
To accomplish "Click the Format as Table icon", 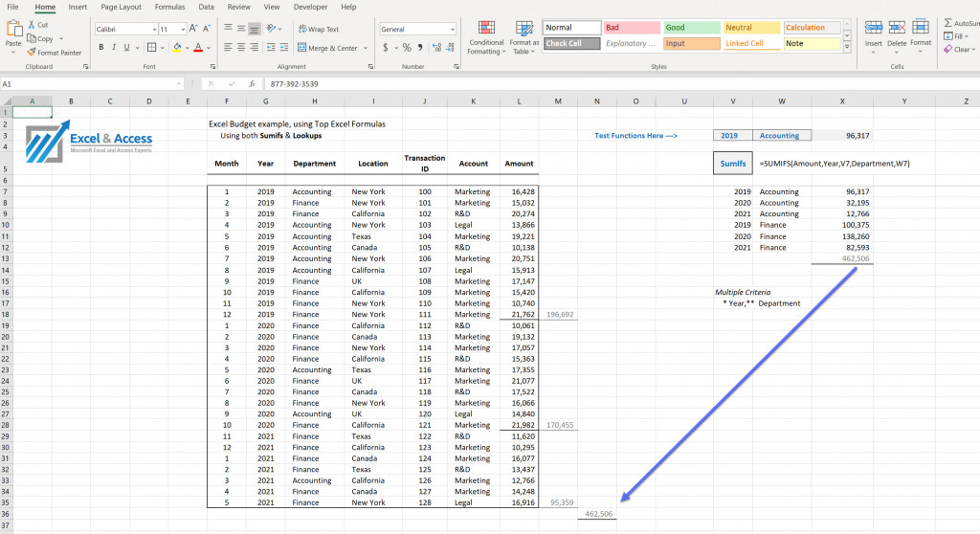I will 523,29.
